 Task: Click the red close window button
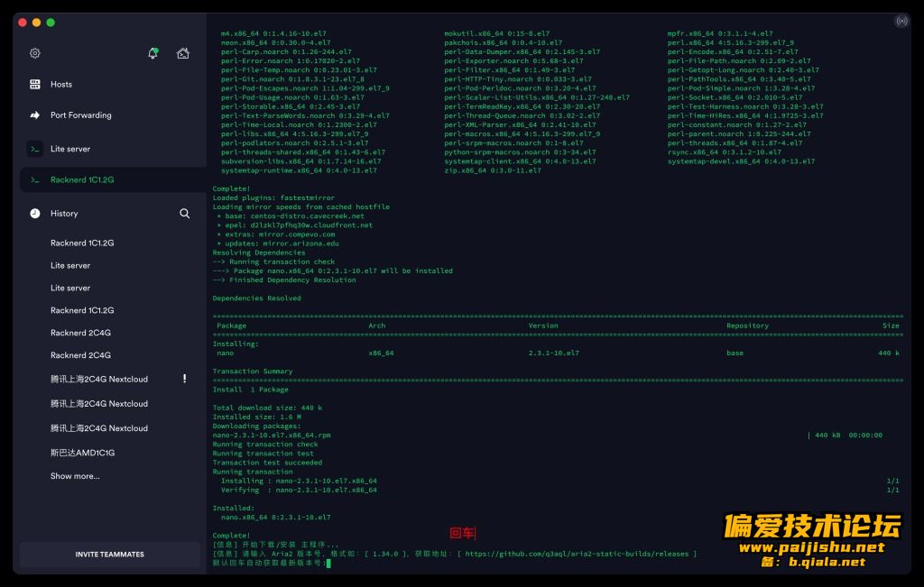point(23,23)
